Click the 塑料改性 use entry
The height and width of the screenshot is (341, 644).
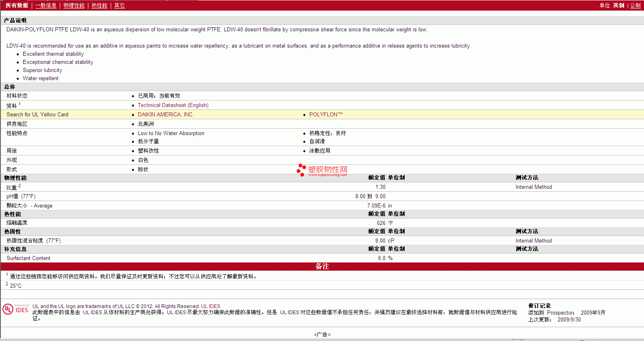(148, 151)
